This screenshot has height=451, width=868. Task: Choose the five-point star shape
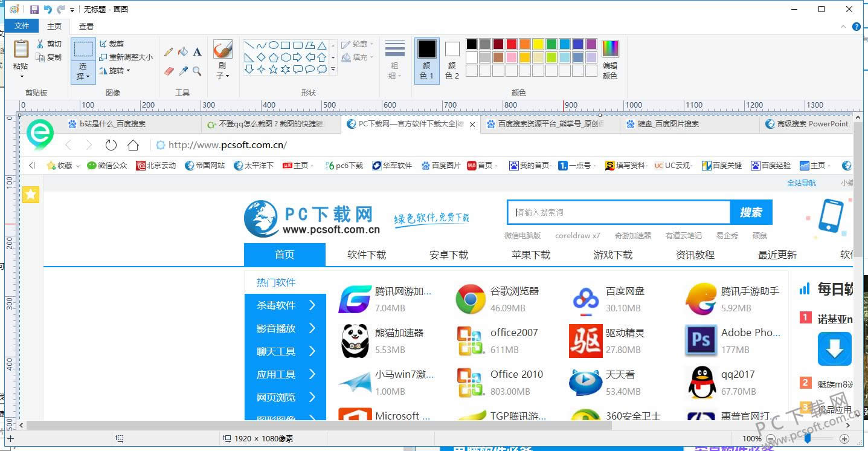coord(273,70)
